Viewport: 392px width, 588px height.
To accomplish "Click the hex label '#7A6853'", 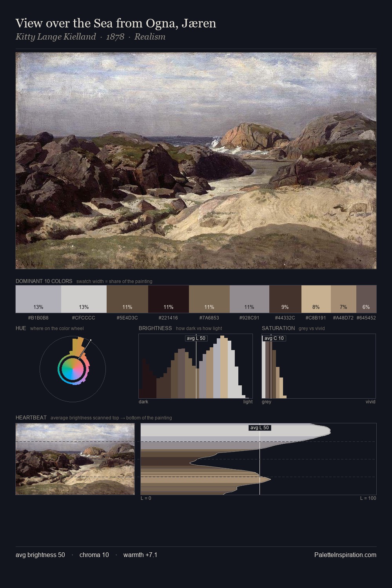I will pyautogui.click(x=209, y=318).
